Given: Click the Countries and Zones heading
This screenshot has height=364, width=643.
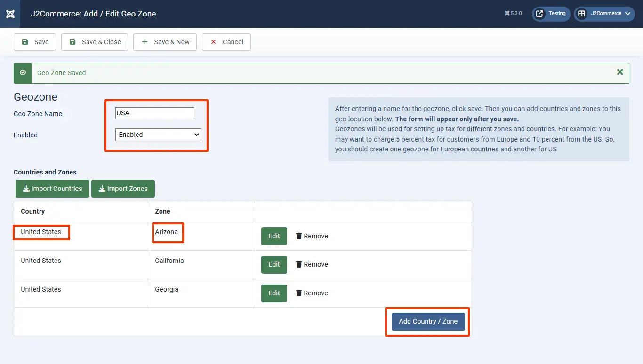Looking at the screenshot, I should (x=45, y=172).
